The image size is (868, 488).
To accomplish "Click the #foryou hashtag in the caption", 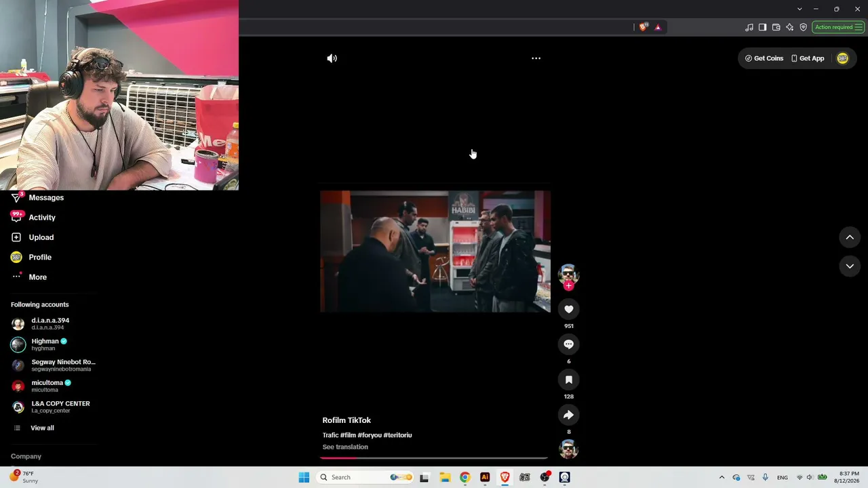I will click(370, 435).
